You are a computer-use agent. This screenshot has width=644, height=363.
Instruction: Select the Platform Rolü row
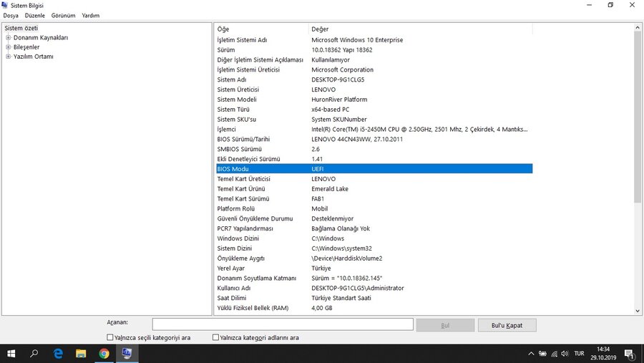(374, 208)
